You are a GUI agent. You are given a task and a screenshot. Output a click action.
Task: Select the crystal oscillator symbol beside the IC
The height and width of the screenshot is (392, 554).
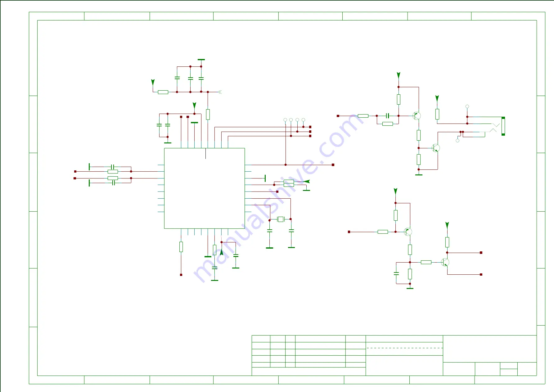(x=281, y=219)
